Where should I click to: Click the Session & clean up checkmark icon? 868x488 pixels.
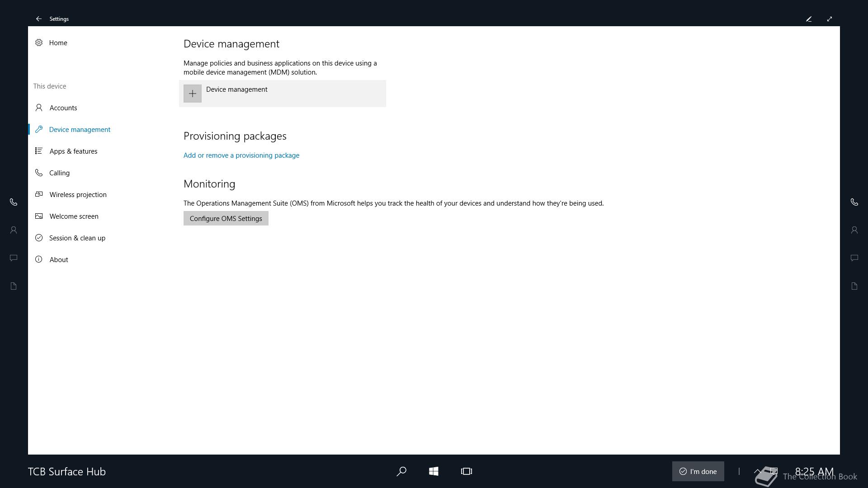tap(39, 238)
